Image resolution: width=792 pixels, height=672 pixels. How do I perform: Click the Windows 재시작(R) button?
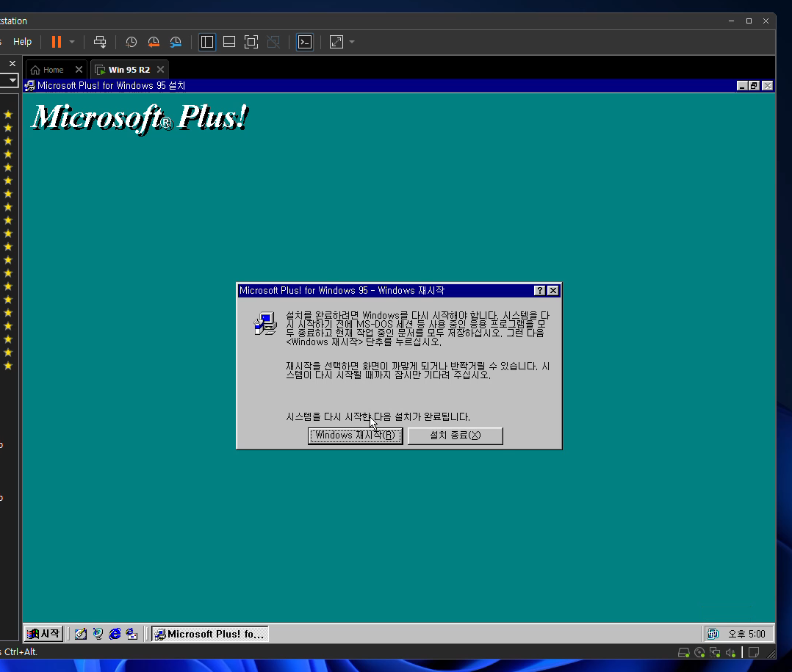tap(355, 436)
